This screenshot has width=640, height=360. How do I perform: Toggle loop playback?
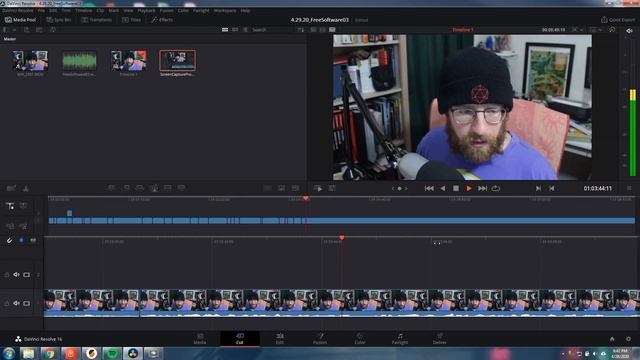click(x=496, y=188)
